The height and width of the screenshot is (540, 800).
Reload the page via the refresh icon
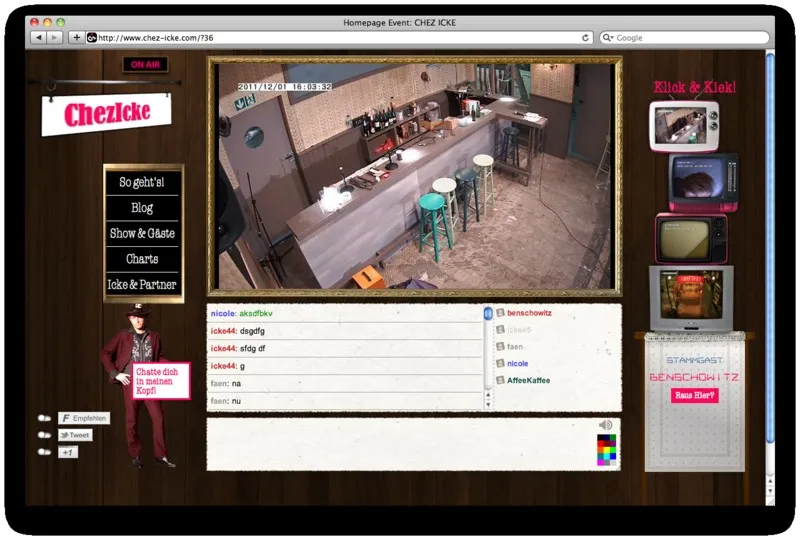point(585,37)
